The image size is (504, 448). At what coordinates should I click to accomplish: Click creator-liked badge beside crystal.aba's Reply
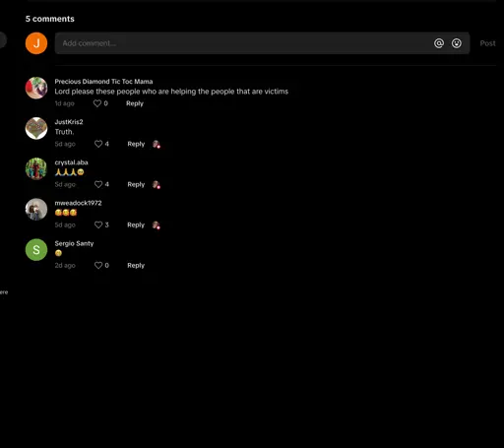157,185
